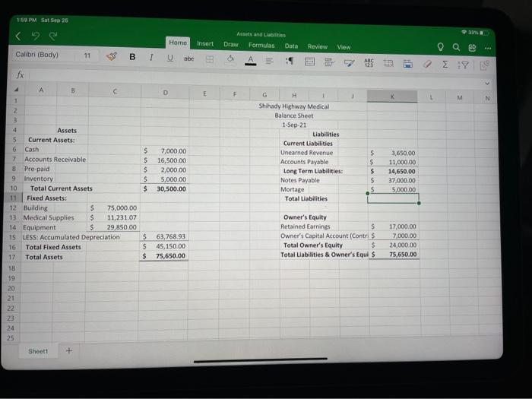Image resolution: width=532 pixels, height=399 pixels.
Task: Select the Shihady Highway Medical title cell
Action: point(294,106)
